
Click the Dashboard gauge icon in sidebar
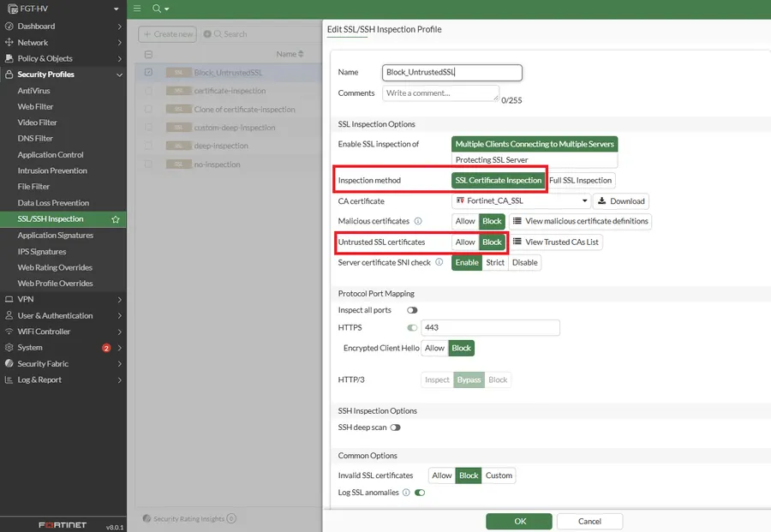(x=9, y=26)
